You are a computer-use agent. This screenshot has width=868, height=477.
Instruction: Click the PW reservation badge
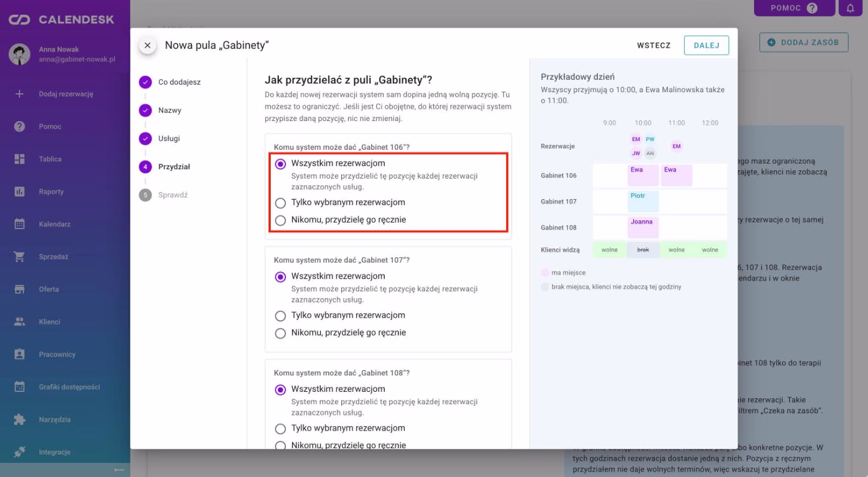(650, 139)
